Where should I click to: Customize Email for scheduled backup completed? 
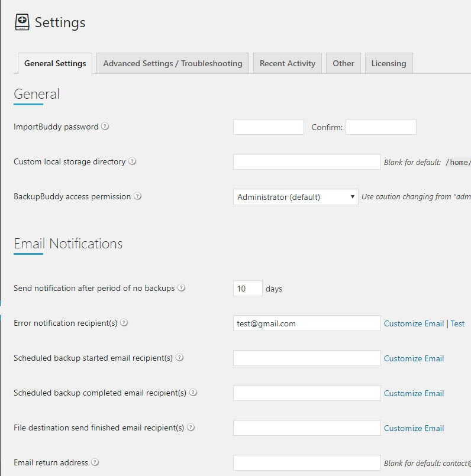(x=414, y=393)
